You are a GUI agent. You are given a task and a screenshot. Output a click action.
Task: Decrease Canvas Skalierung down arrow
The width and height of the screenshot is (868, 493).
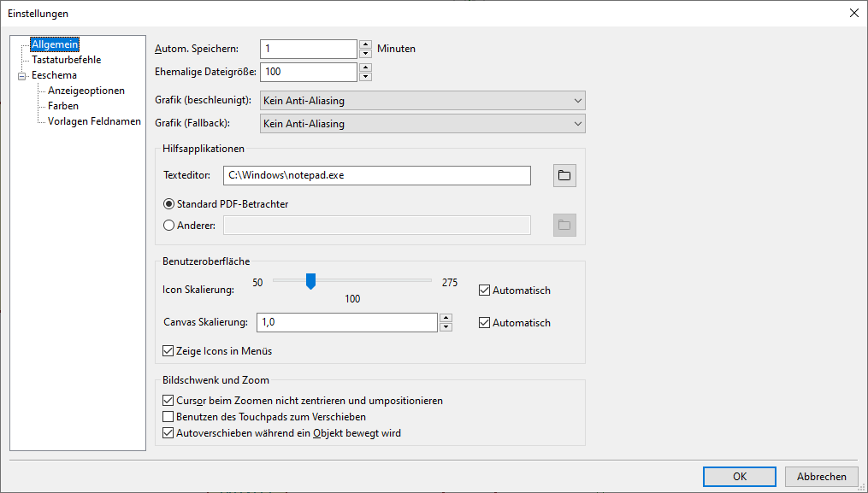pyautogui.click(x=446, y=327)
